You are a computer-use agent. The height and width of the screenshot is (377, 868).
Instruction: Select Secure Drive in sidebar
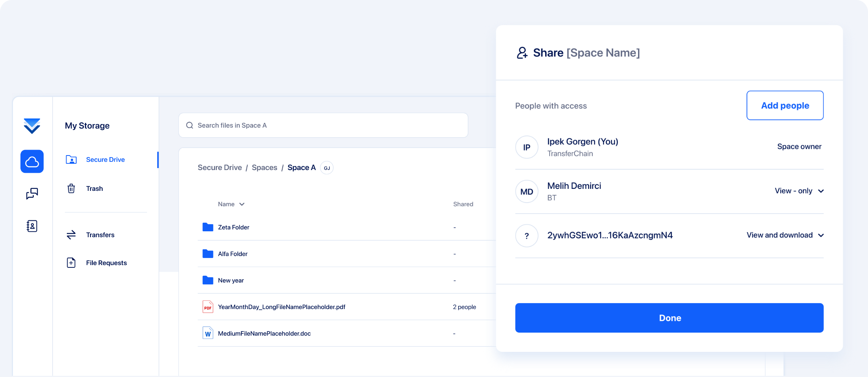pyautogui.click(x=105, y=159)
